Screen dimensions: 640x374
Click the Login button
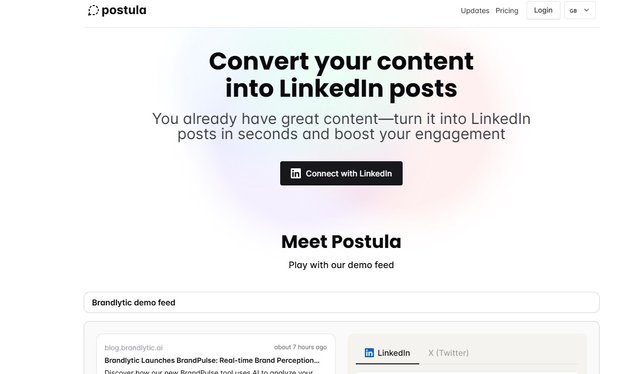pyautogui.click(x=543, y=10)
